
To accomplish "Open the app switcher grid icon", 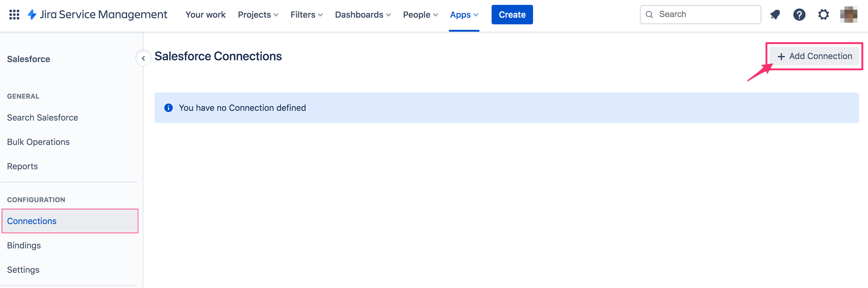I will pyautogui.click(x=14, y=15).
